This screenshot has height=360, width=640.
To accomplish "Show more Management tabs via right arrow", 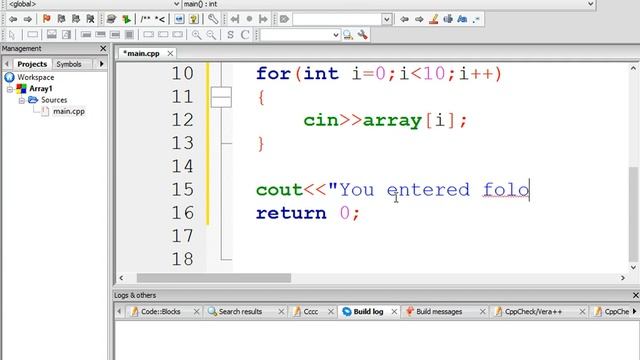I will [x=102, y=64].
